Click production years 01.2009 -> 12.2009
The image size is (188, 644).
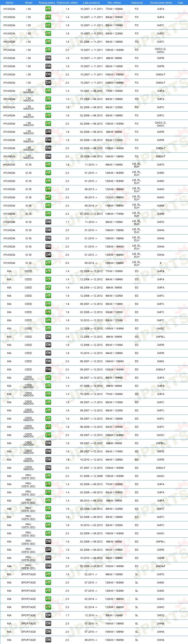click(91, 476)
